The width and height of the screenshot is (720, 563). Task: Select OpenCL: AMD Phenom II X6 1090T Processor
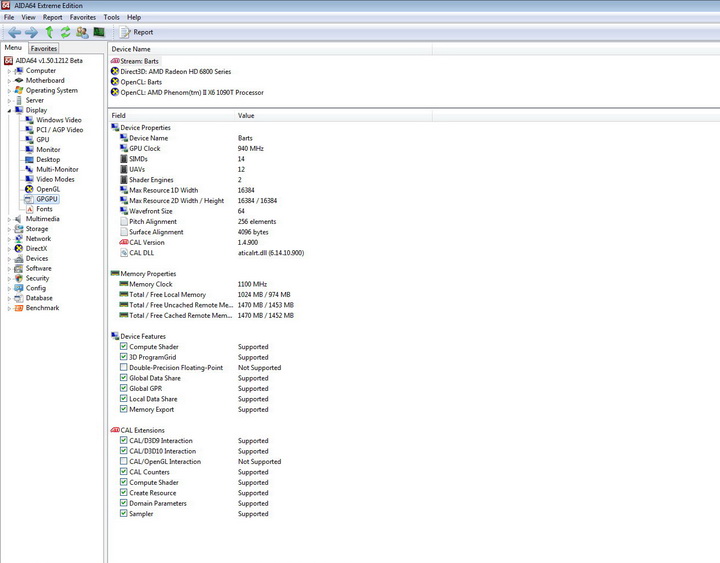click(187, 93)
